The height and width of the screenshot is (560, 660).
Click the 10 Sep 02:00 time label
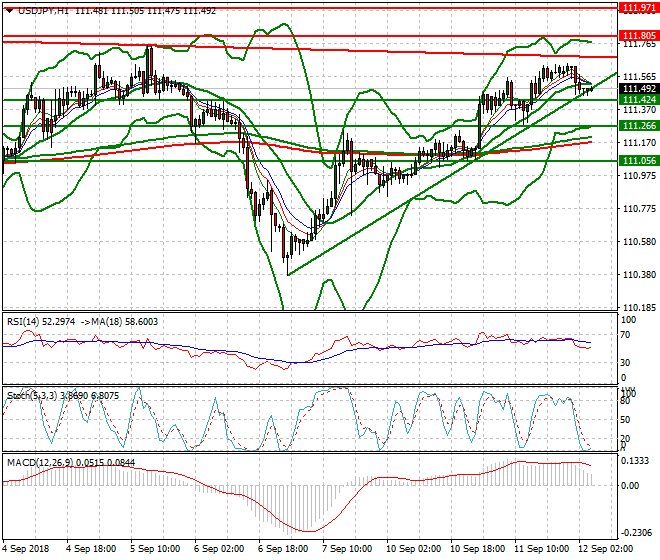(x=414, y=549)
